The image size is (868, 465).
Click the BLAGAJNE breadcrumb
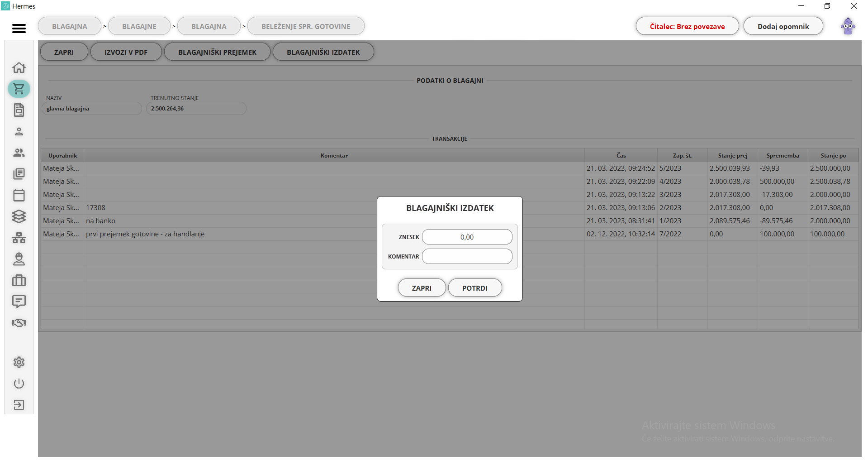(139, 26)
